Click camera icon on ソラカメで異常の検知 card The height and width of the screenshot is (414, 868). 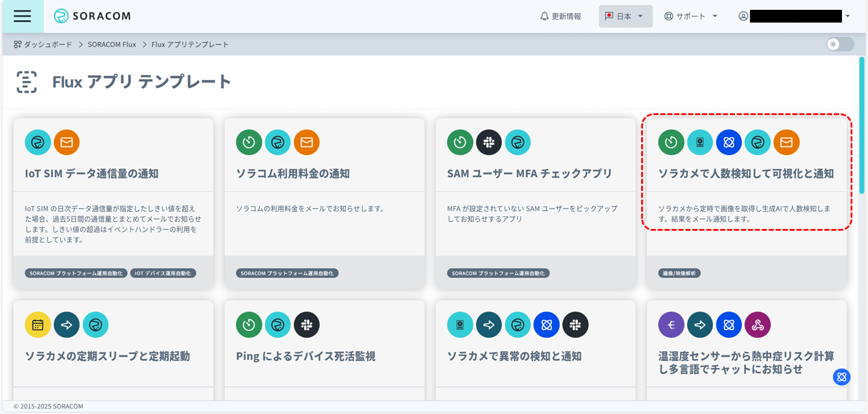point(460,324)
